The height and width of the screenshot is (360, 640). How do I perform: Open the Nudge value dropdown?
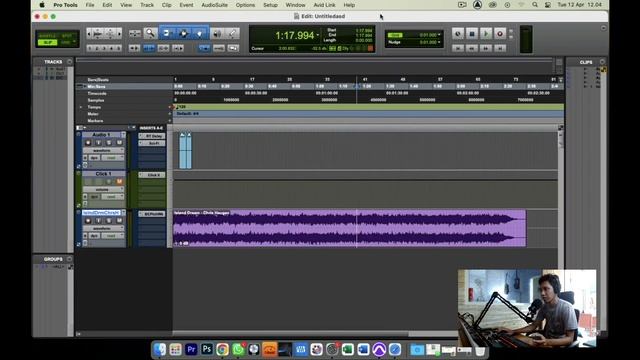coord(439,42)
